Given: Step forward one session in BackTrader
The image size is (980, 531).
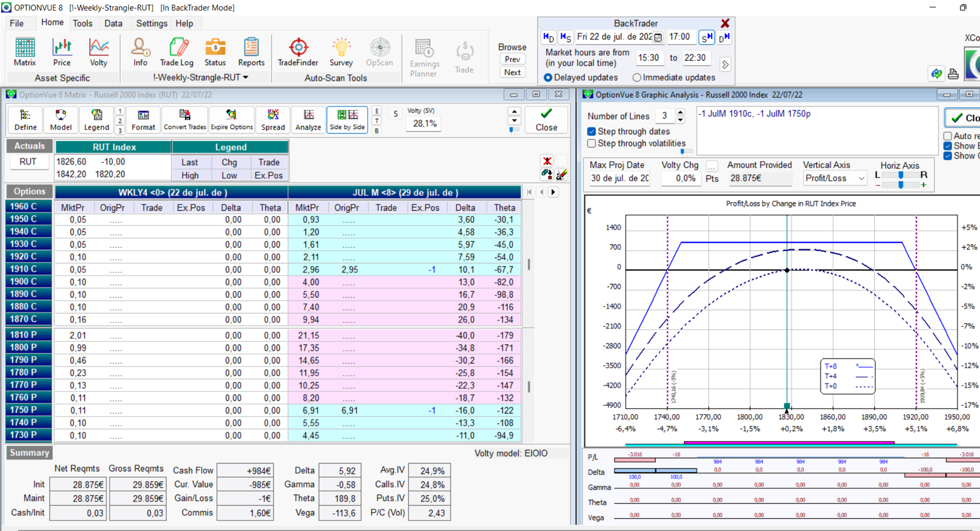Looking at the screenshot, I should pos(706,37).
